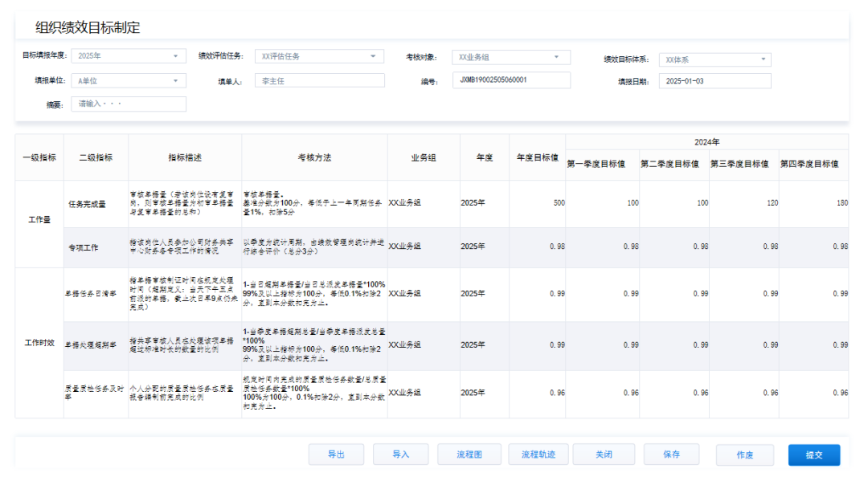Open the 绩效评估任务 dropdown

pos(319,56)
